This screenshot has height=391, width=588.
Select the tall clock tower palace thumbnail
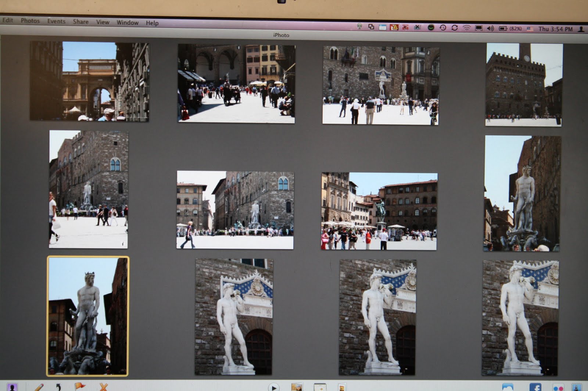(x=524, y=85)
